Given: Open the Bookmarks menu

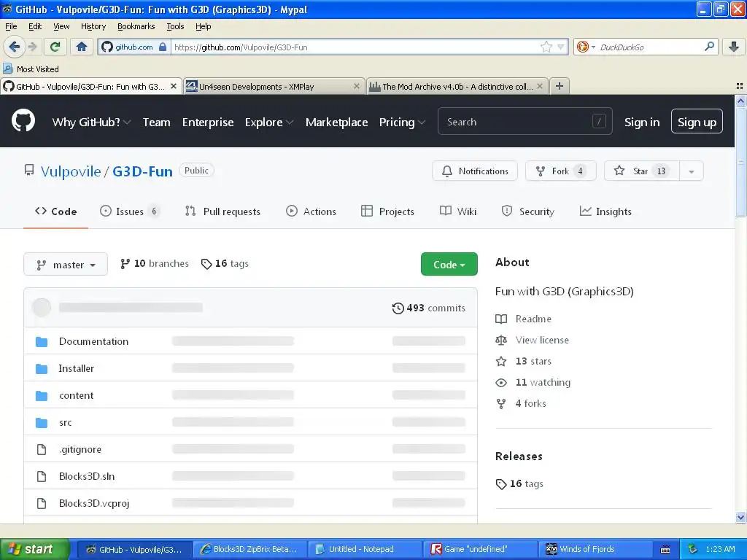Looking at the screenshot, I should 136,26.
